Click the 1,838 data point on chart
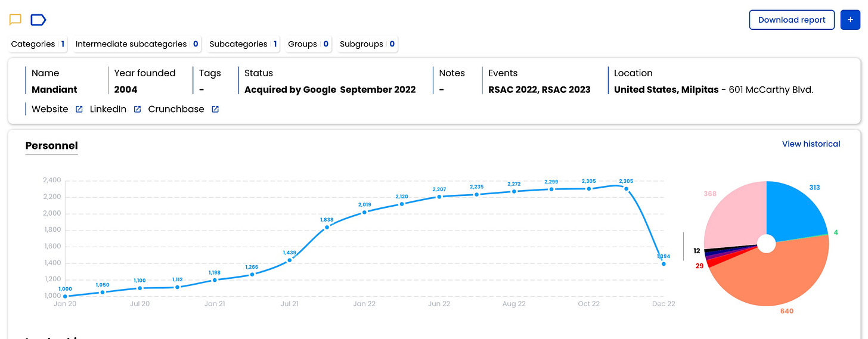The image size is (868, 339). pos(327,227)
